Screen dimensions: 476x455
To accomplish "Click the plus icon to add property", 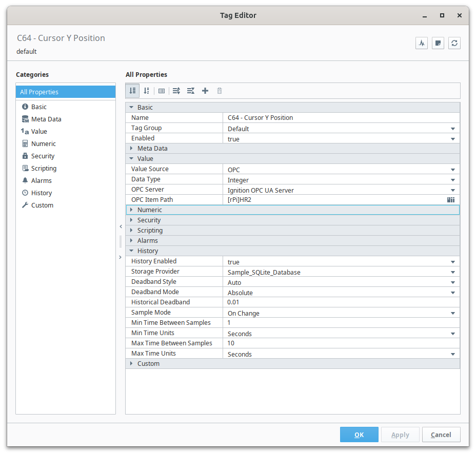I will click(x=205, y=91).
